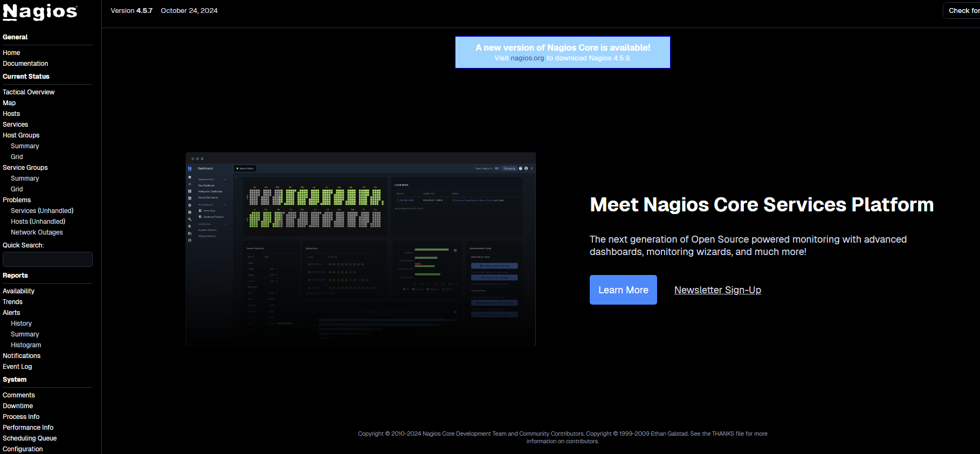
Task: Open Alerts Histogram report
Action: 26,345
